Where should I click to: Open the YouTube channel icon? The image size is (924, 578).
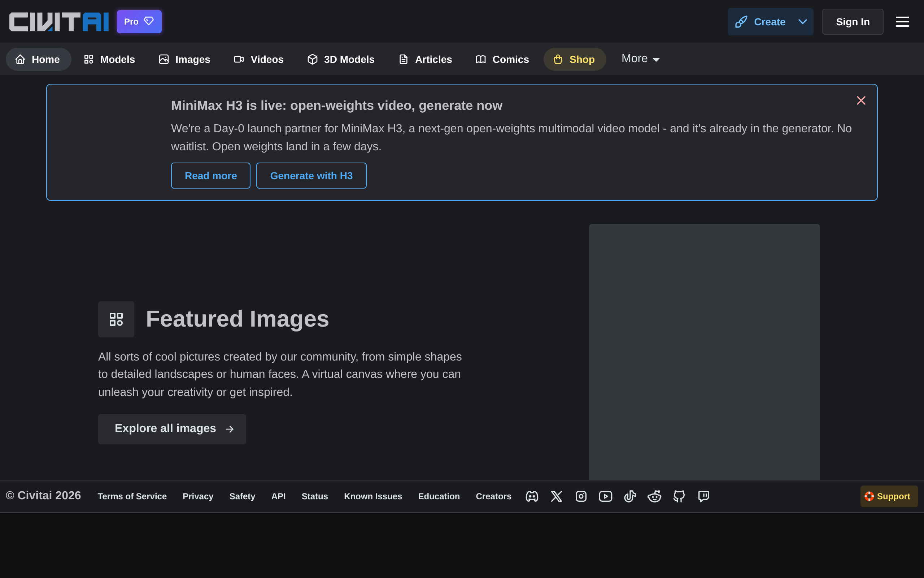point(605,496)
